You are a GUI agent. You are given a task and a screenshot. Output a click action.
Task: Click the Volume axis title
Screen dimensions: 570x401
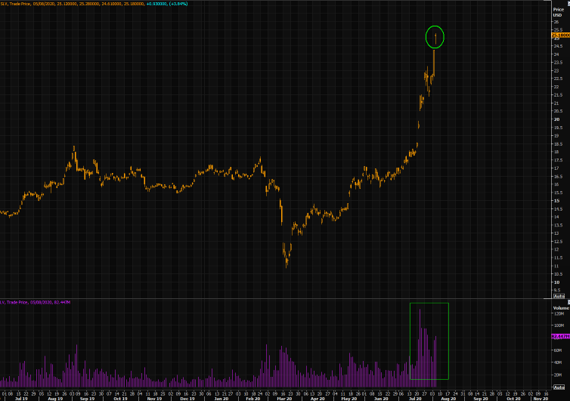[x=561, y=308]
